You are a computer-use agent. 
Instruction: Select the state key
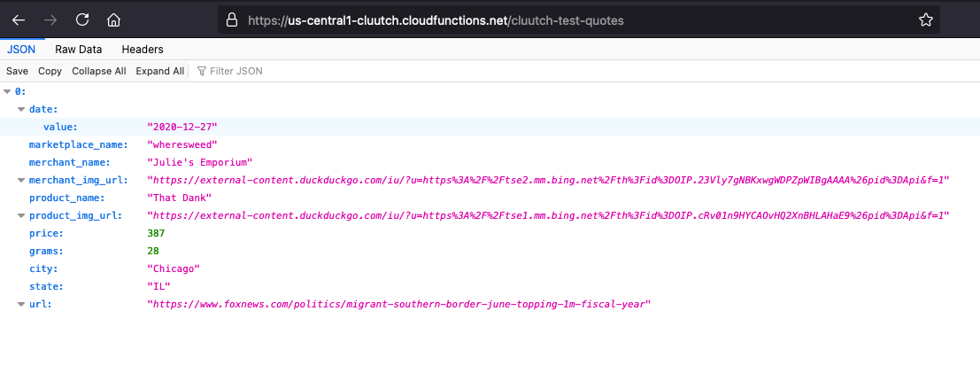point(46,287)
